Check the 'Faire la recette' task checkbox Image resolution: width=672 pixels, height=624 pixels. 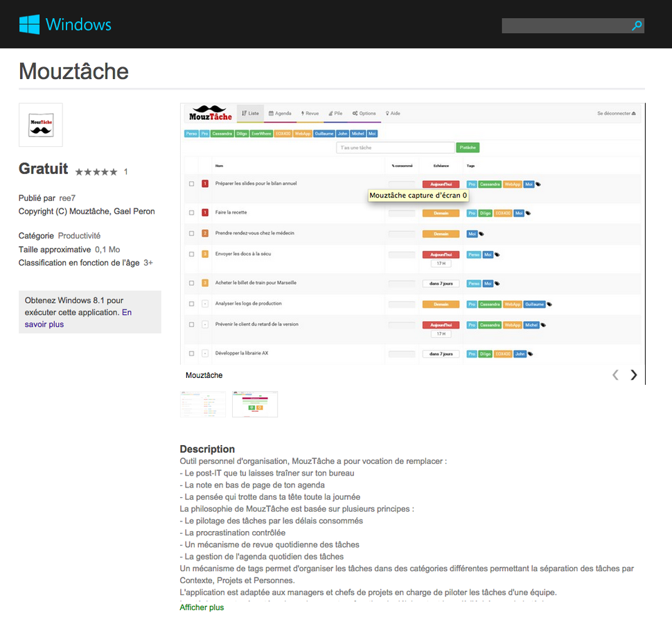(x=192, y=212)
